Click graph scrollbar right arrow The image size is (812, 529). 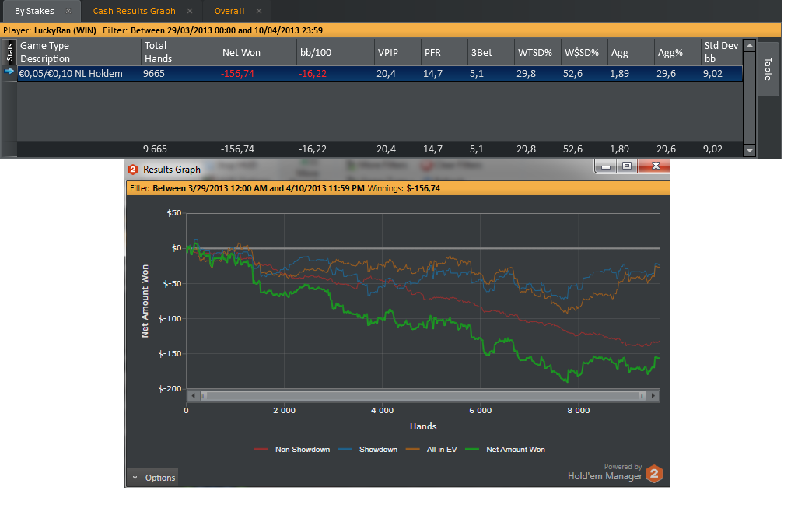coord(653,396)
